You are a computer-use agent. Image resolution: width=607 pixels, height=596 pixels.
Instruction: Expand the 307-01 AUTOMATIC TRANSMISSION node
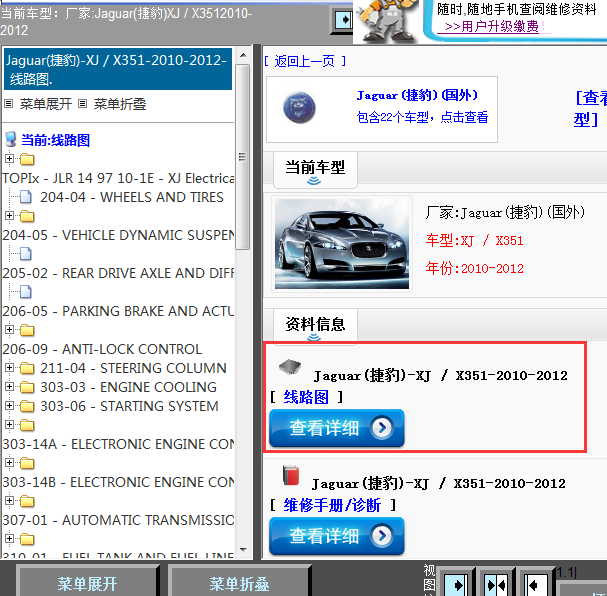click(9, 500)
